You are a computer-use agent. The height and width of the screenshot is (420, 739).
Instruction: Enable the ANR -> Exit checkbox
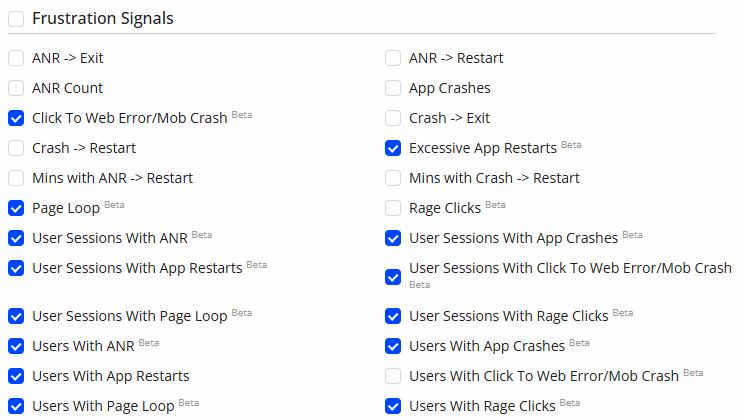[x=16, y=58]
